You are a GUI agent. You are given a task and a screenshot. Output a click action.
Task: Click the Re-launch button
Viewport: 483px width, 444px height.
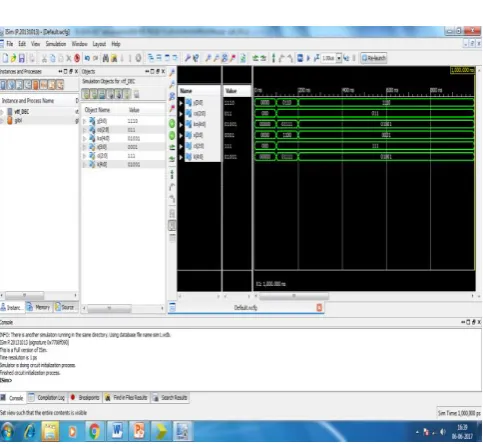click(x=374, y=58)
